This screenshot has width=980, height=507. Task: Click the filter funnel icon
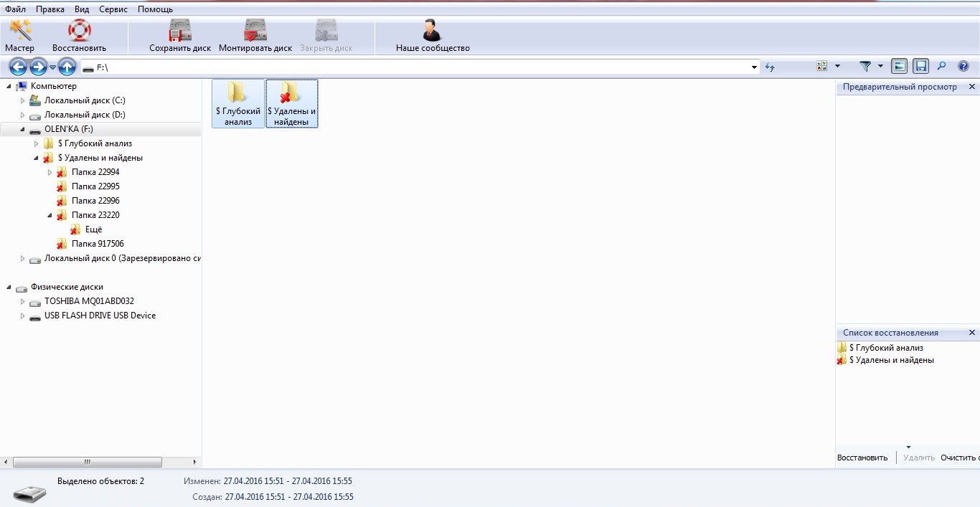pyautogui.click(x=865, y=66)
